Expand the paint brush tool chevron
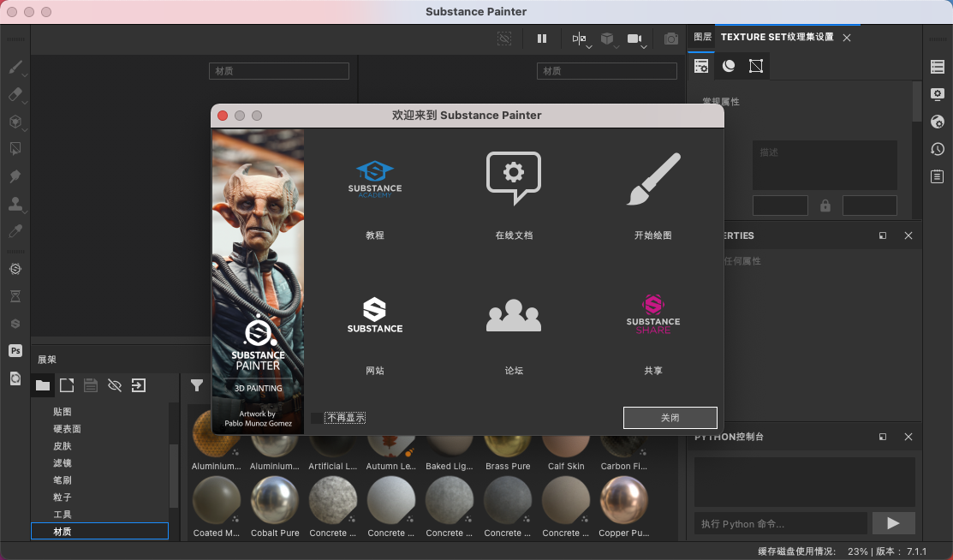This screenshot has width=953, height=560. pyautogui.click(x=25, y=75)
